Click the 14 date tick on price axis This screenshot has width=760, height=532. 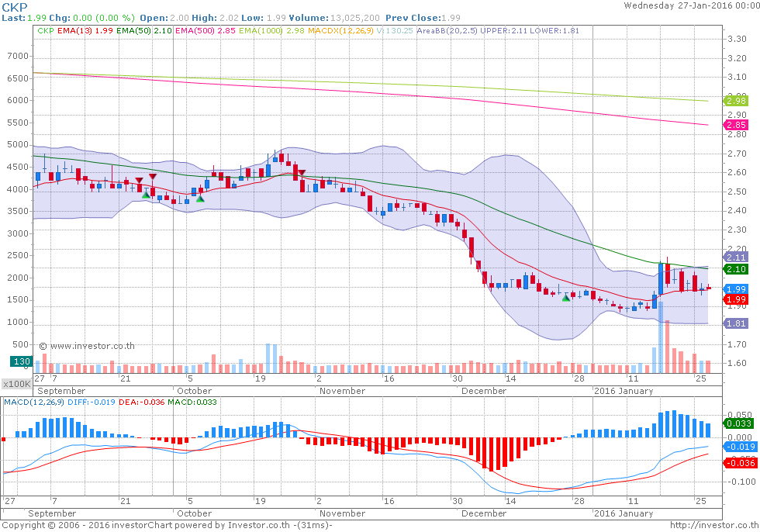(511, 378)
